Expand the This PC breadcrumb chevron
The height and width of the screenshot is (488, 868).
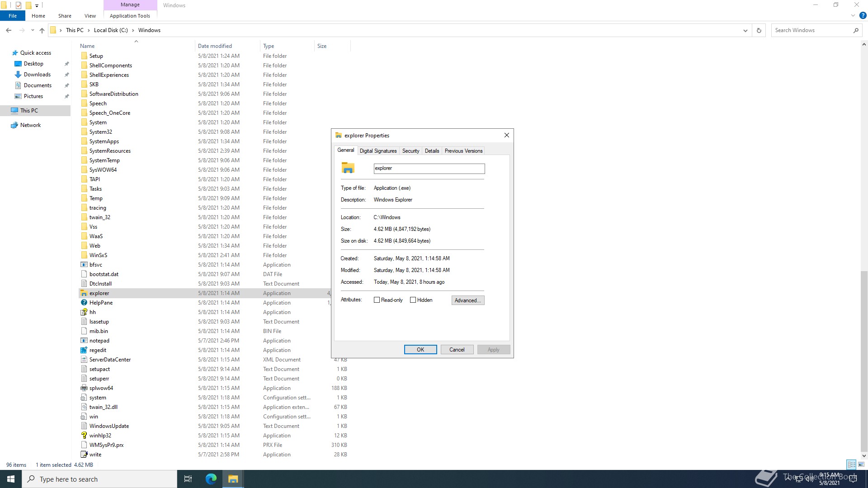pyautogui.click(x=89, y=30)
